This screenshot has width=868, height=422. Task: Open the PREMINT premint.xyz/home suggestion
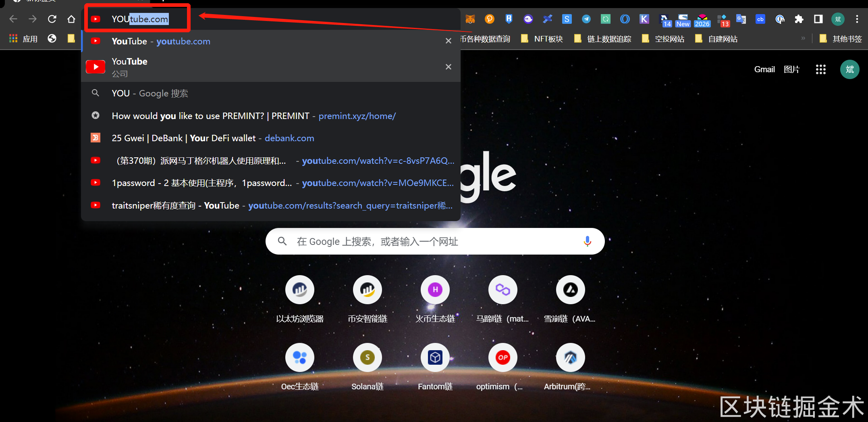tap(271, 116)
